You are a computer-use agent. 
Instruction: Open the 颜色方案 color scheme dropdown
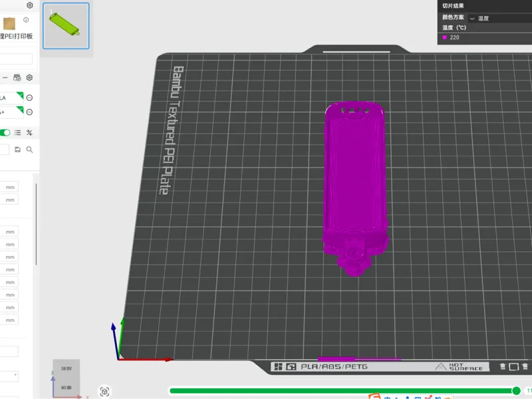click(x=499, y=19)
